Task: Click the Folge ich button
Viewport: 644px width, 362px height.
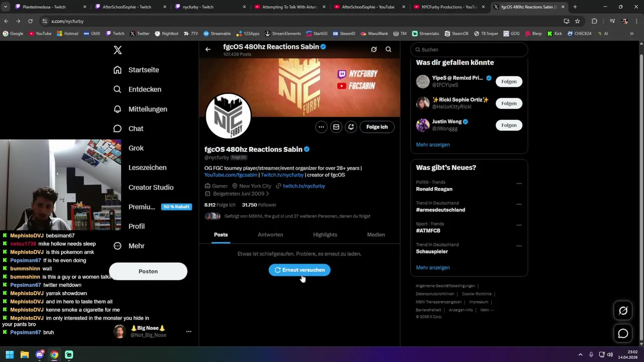Action: click(377, 127)
